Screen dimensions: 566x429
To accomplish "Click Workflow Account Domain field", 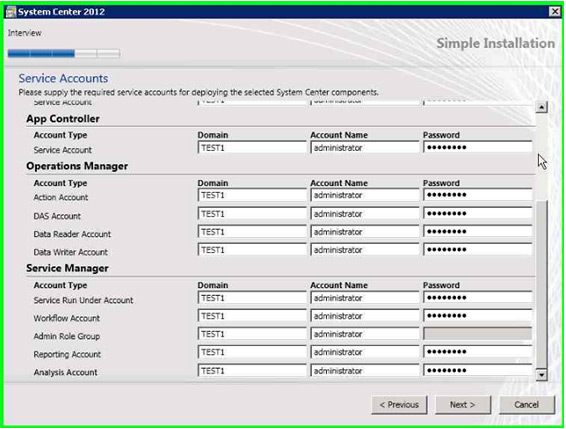I will pyautogui.click(x=252, y=316).
